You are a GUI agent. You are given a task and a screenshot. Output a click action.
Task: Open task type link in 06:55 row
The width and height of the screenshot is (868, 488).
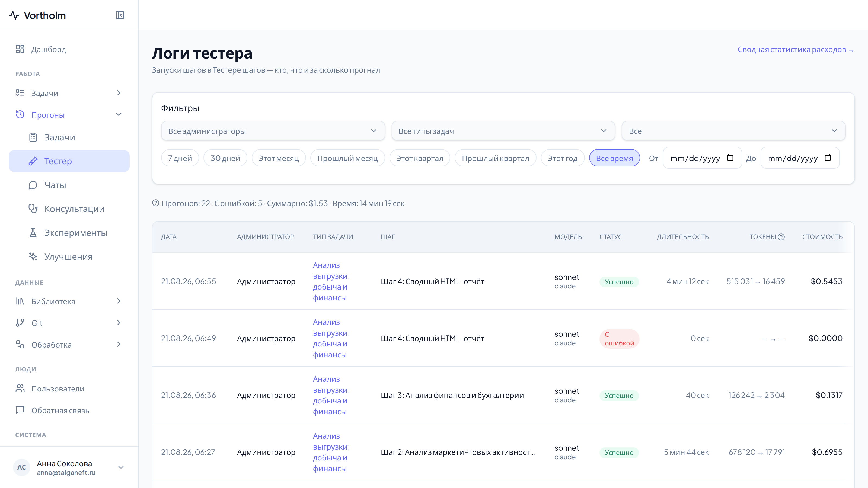click(x=331, y=281)
